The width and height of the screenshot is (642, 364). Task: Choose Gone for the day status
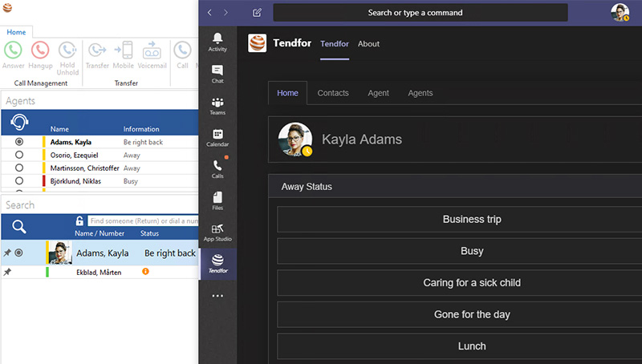click(459, 314)
